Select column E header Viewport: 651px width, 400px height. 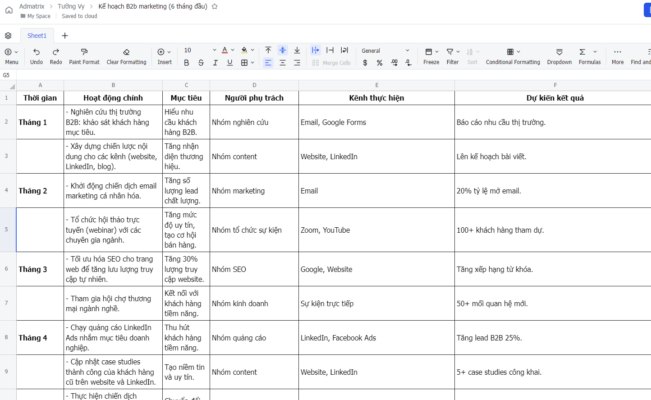tap(377, 85)
